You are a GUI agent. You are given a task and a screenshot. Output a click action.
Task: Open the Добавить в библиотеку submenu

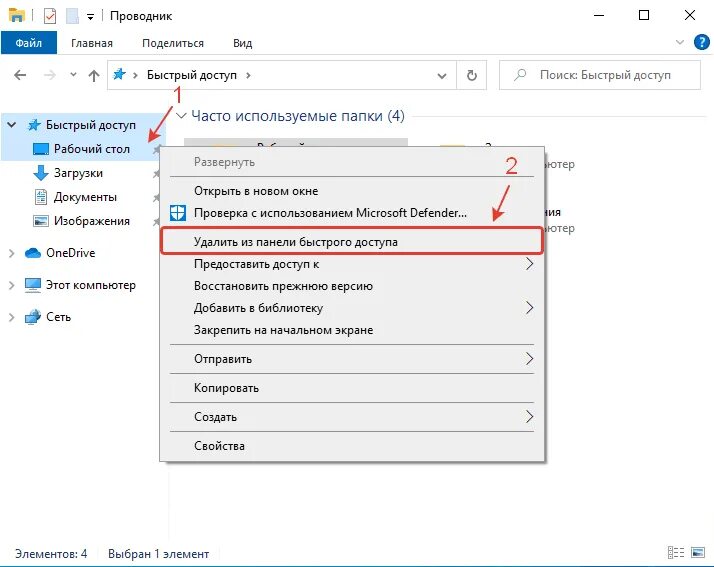pos(352,308)
